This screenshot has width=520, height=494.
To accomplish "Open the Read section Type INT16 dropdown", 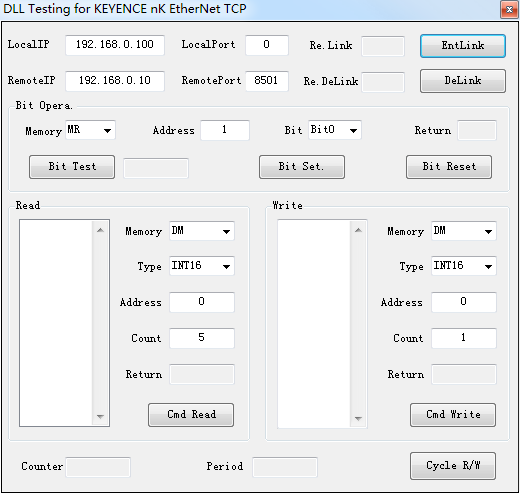I will coord(202,266).
